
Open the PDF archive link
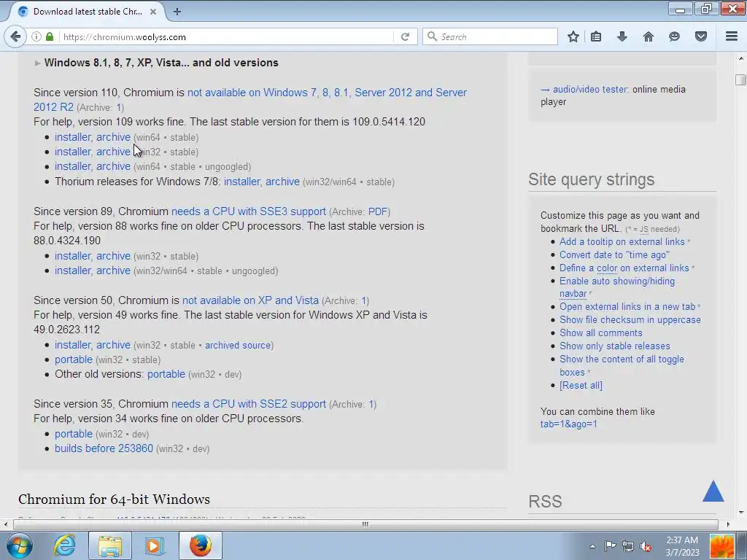[x=378, y=211]
